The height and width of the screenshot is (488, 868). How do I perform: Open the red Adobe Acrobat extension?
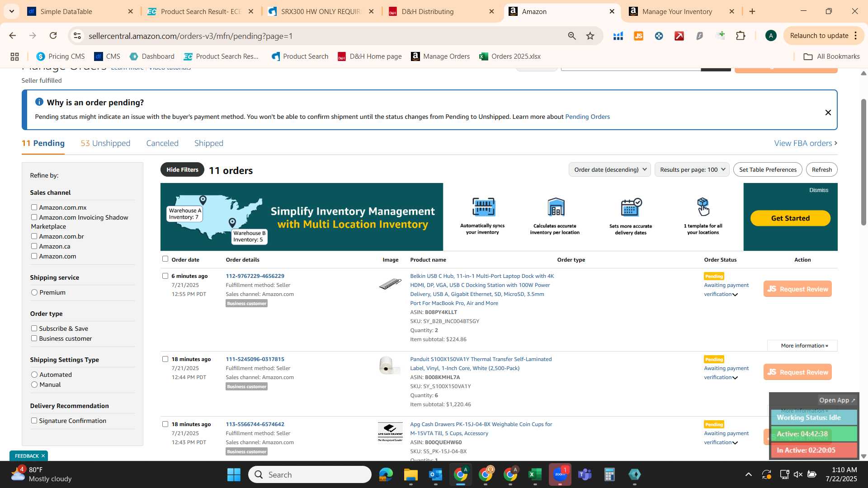click(x=679, y=36)
